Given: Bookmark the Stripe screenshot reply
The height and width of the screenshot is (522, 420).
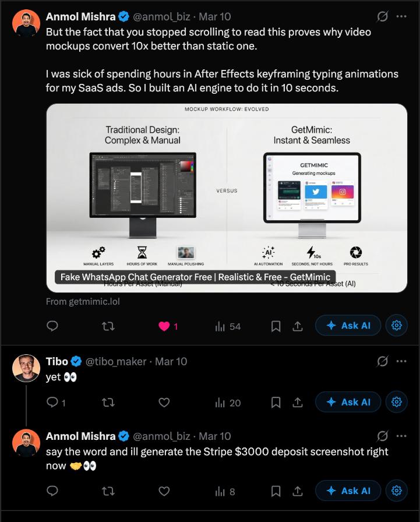Looking at the screenshot, I should [x=276, y=491].
